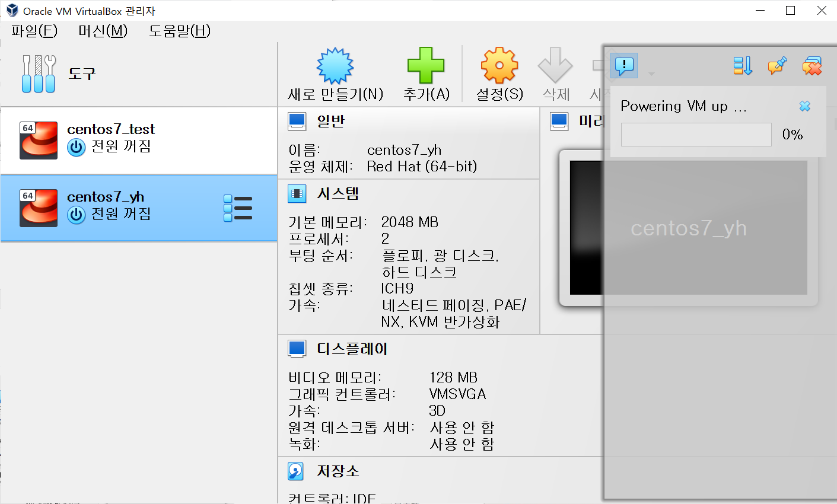This screenshot has width=837, height=504.
Task: Click the keep notifications pin icon
Action: (777, 65)
